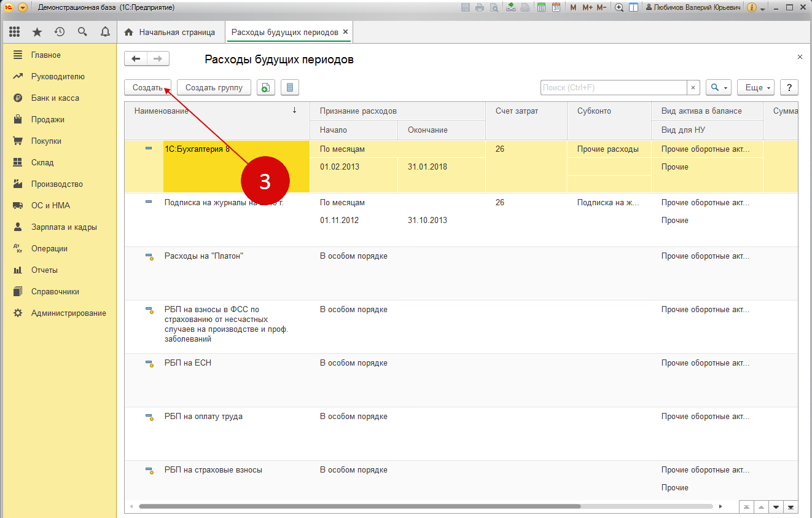Click the Print preview icon in title bar
The height and width of the screenshot is (518, 812).
pyautogui.click(x=493, y=7)
